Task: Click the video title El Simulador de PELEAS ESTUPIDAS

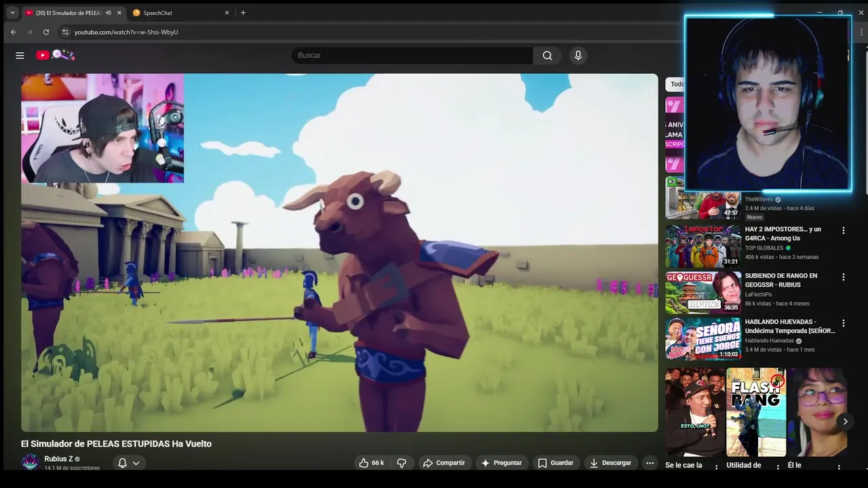Action: [116, 444]
